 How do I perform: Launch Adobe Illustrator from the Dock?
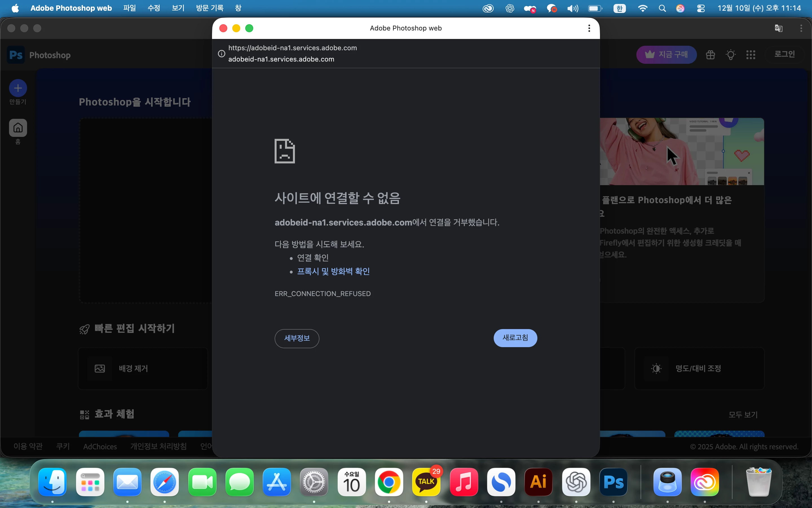[x=538, y=482]
